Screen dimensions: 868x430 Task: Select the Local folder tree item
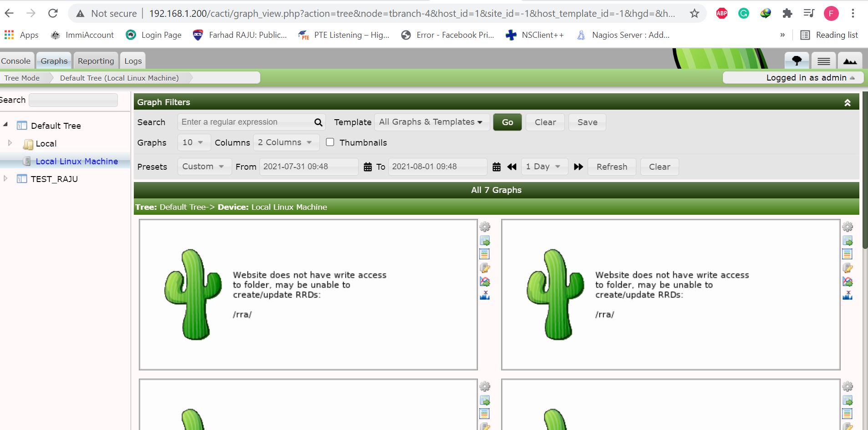(46, 143)
